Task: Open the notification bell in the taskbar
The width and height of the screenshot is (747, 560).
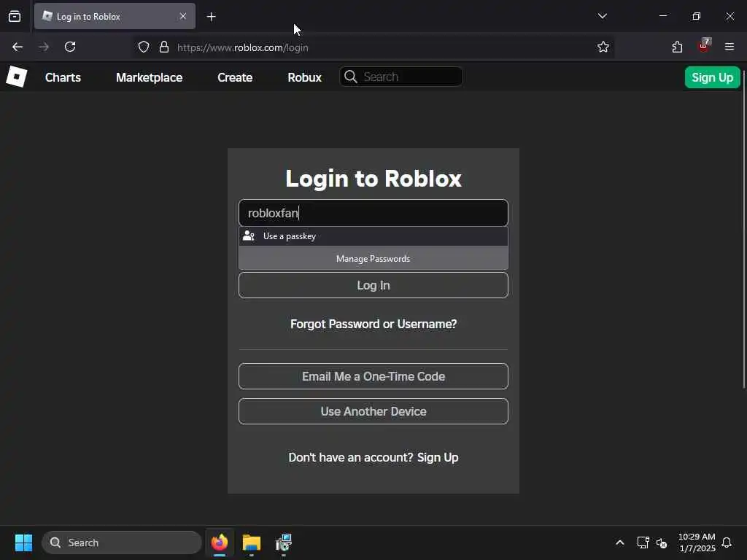Action: (727, 542)
